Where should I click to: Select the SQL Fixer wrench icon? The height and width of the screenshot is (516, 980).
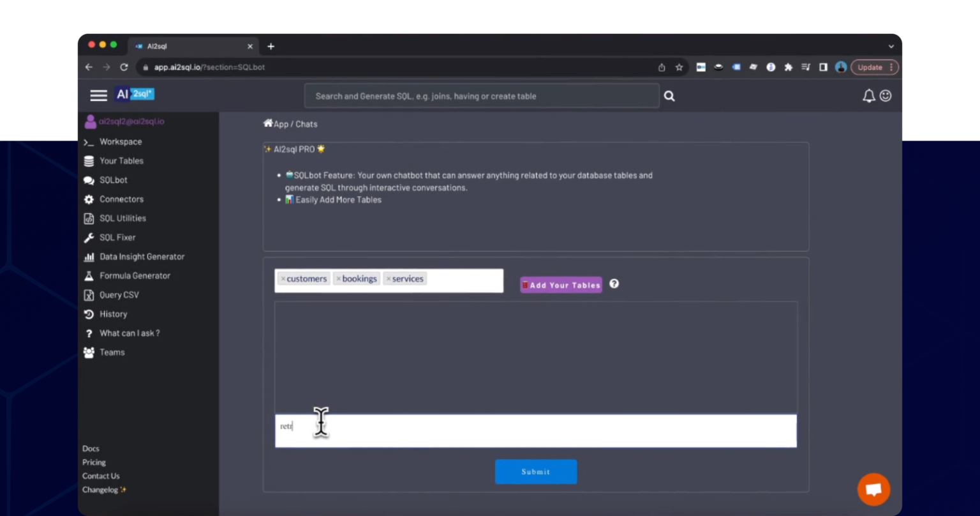89,237
